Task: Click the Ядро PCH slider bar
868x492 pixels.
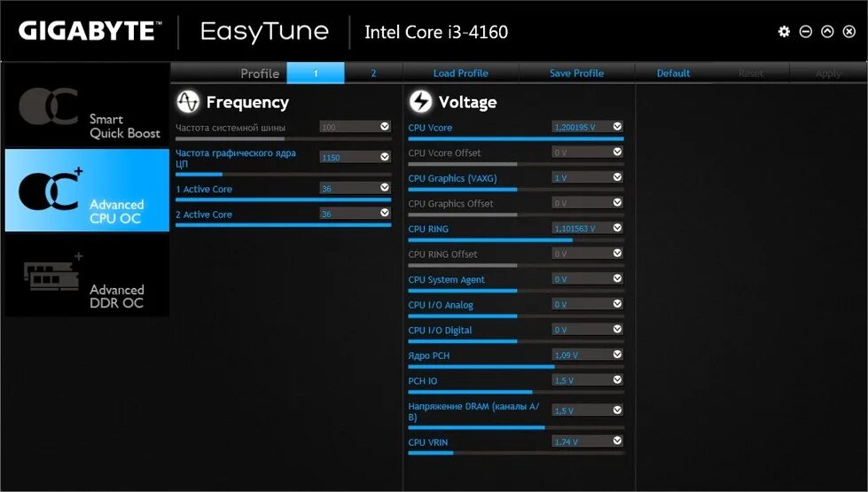Action: click(x=516, y=366)
